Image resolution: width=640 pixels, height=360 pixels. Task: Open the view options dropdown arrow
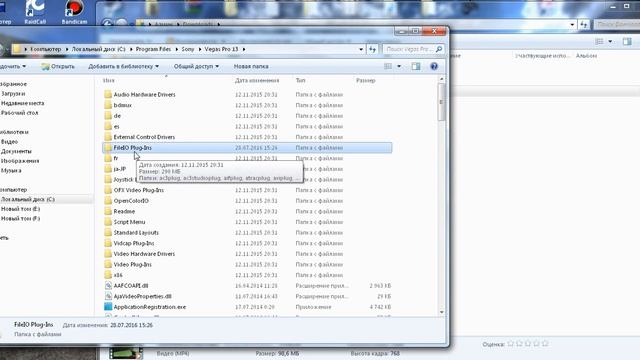(x=399, y=66)
